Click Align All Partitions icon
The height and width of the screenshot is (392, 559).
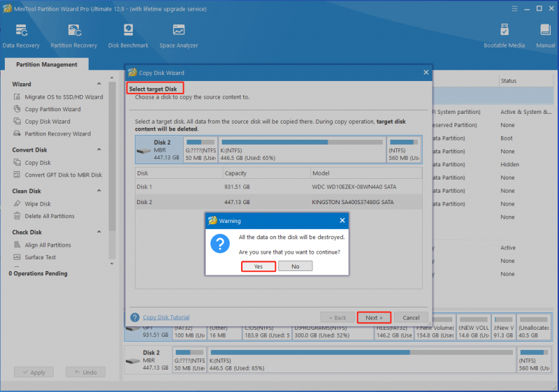[17, 245]
